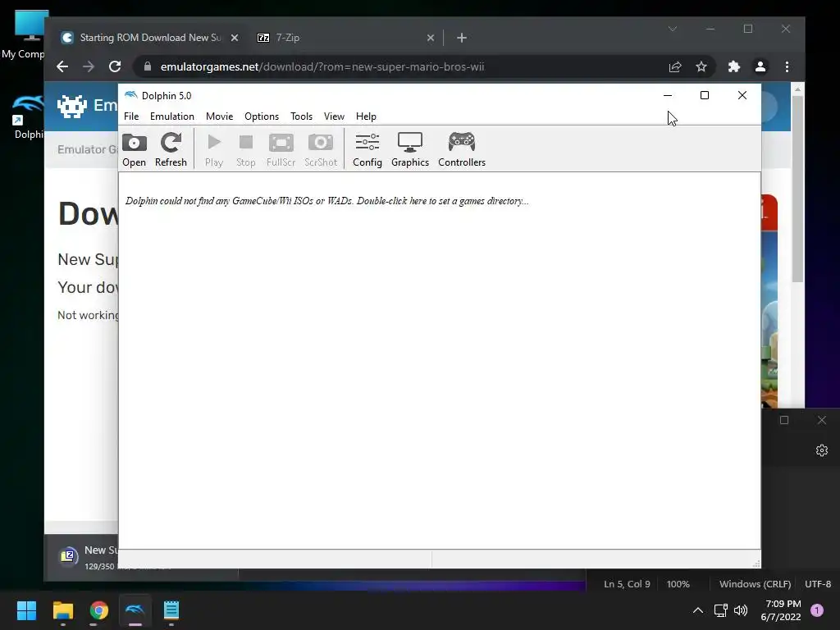Click Ln 5, Col 9 in Notepad status bar
This screenshot has height=630, width=840.
pos(627,584)
